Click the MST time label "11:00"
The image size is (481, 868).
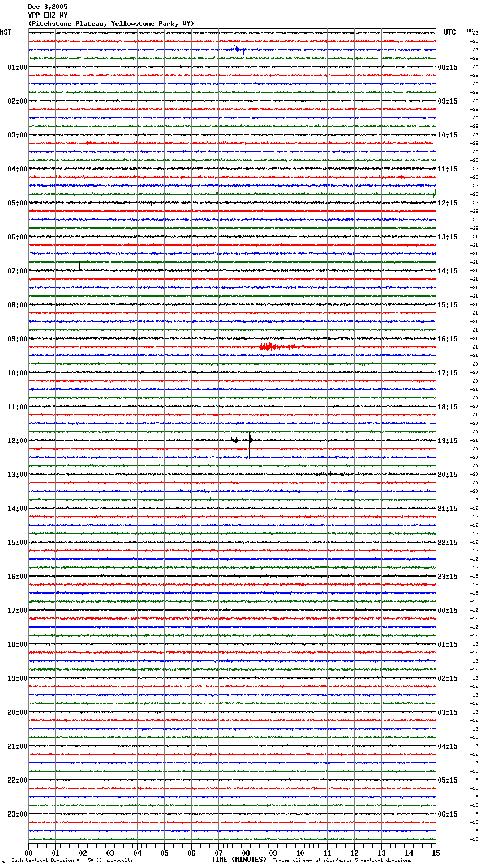pos(18,407)
